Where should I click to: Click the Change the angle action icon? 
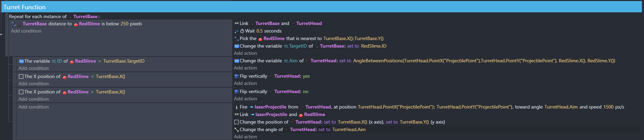[x=237, y=130]
